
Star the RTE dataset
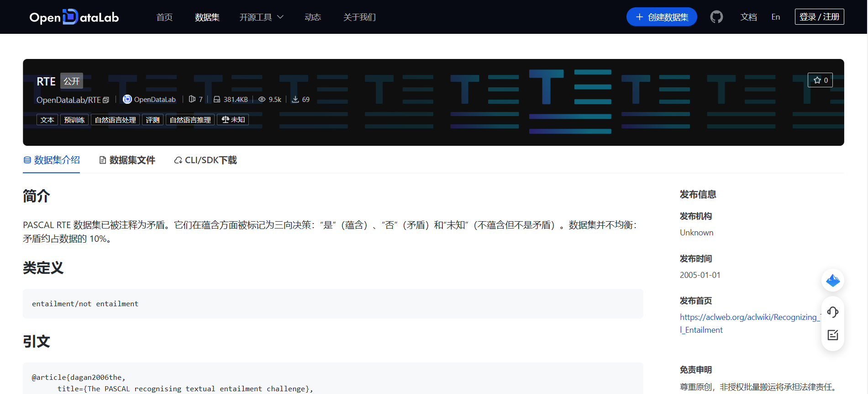[820, 80]
